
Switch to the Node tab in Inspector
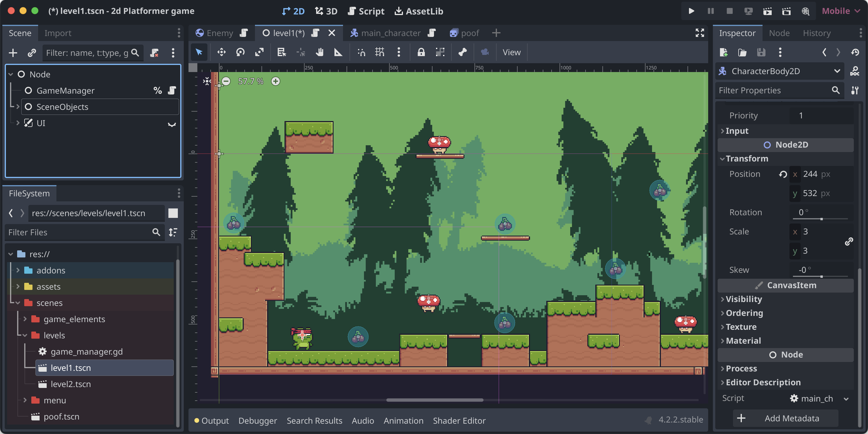(x=779, y=33)
